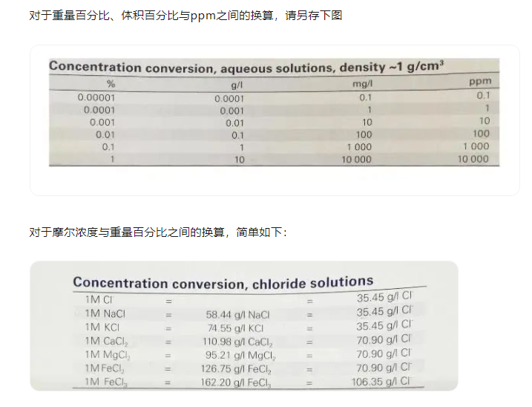Click the paragraph about molar concentration conversion
532x407 pixels.
[x=157, y=232]
